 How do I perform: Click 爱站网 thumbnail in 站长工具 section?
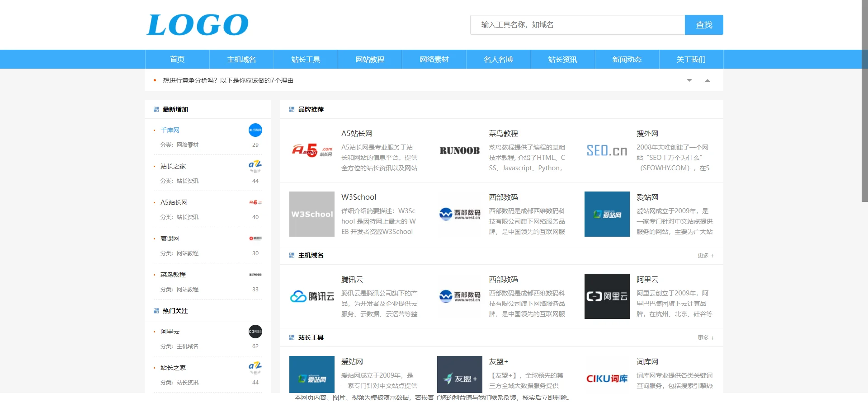tap(312, 374)
